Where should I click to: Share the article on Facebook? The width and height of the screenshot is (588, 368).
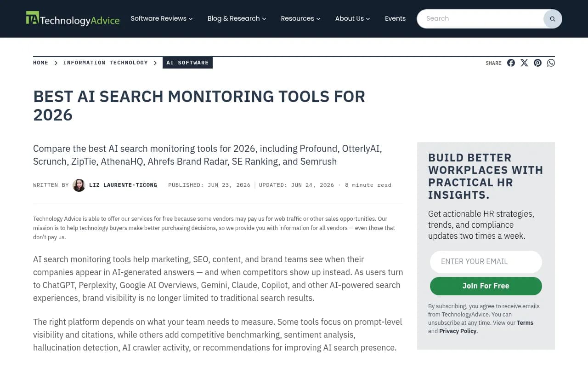pyautogui.click(x=511, y=63)
